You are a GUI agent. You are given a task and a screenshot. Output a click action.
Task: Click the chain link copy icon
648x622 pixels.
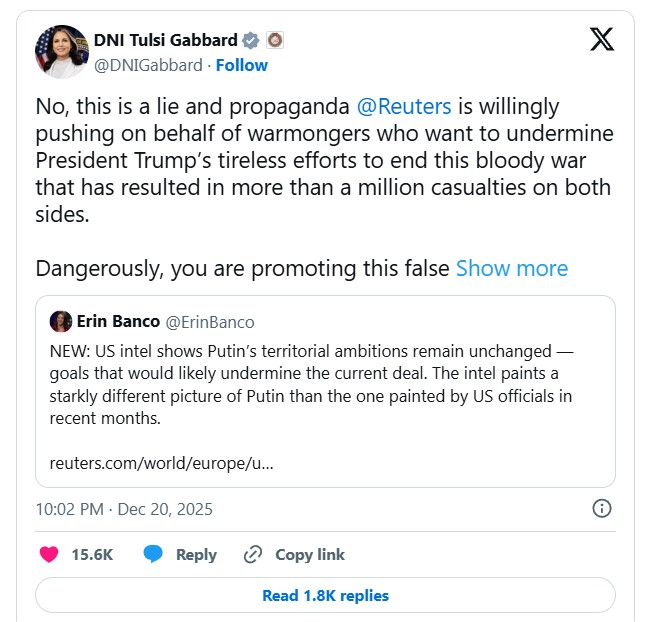[253, 554]
